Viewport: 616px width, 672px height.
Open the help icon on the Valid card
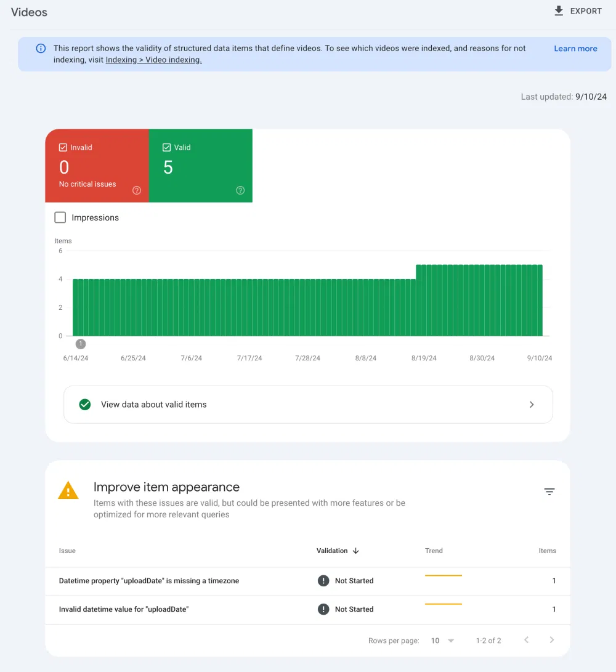240,190
